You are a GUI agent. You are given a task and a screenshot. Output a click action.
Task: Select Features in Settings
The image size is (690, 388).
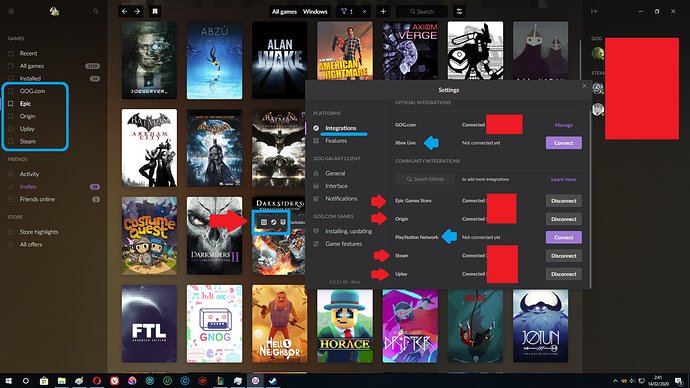click(336, 141)
